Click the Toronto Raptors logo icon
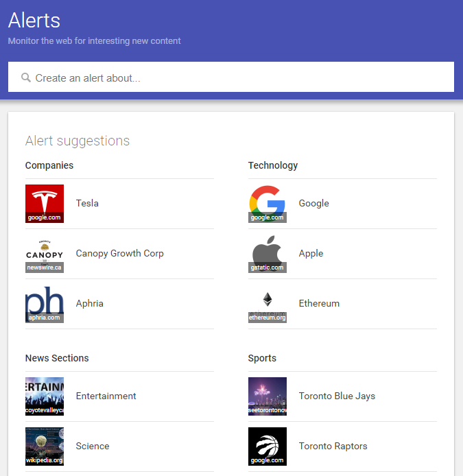The height and width of the screenshot is (476, 463). [x=268, y=447]
